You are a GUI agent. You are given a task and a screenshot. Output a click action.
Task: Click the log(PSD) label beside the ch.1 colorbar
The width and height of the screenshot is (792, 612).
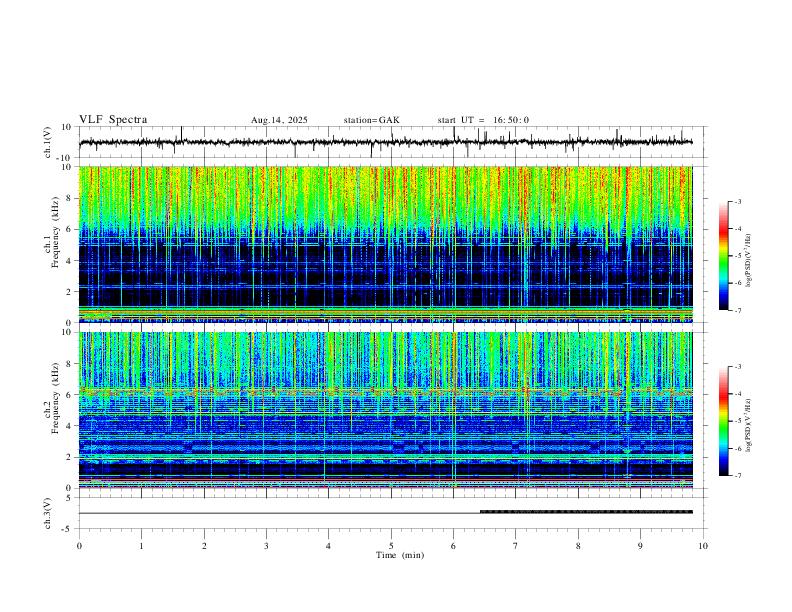click(x=749, y=260)
